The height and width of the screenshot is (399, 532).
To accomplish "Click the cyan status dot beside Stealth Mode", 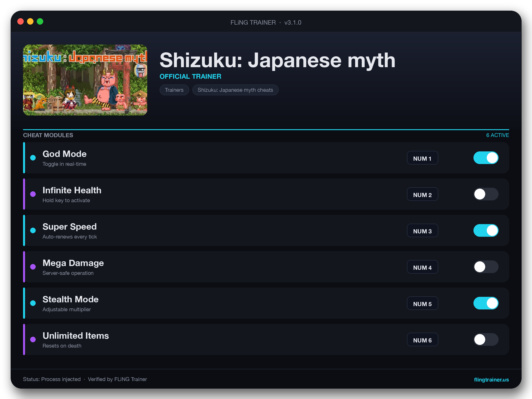I will pos(33,303).
